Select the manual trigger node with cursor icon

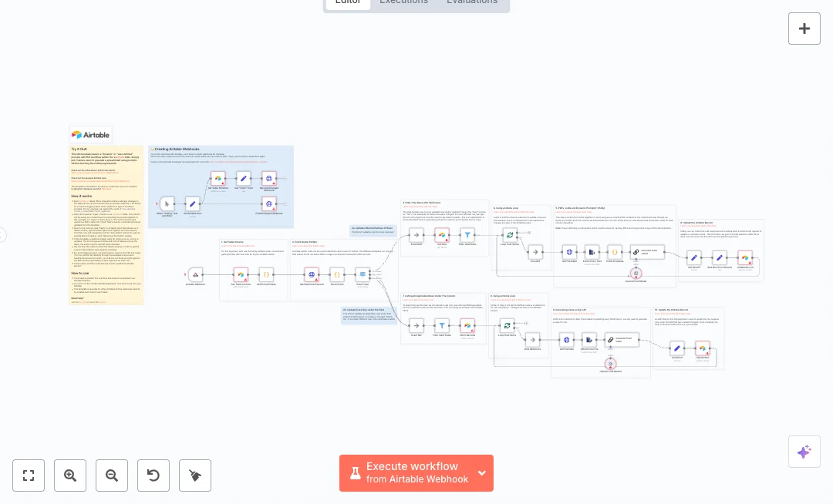(167, 204)
